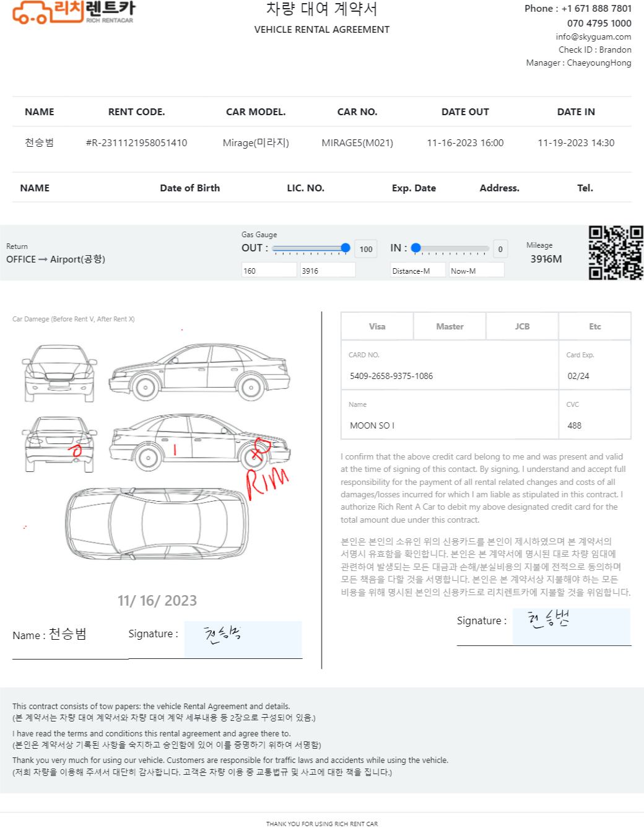The image size is (644, 828).
Task: Click the Check ID : Brandon text
Action: [595, 50]
